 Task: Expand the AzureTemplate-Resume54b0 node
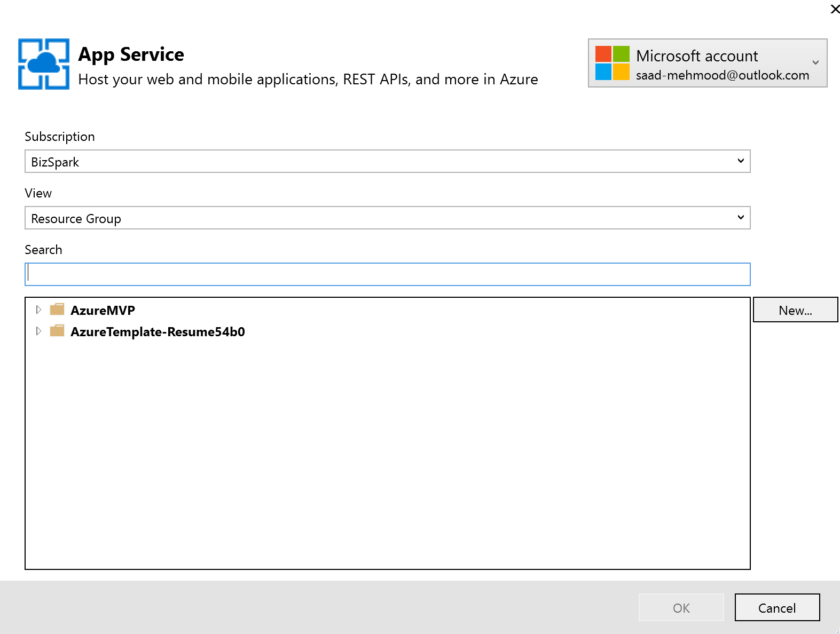point(38,331)
